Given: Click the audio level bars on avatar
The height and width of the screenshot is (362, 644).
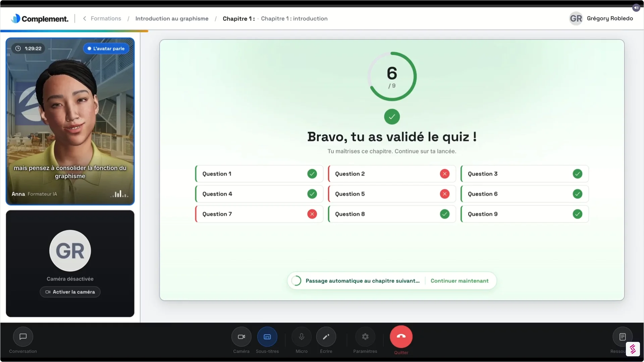Looking at the screenshot, I should coord(119,194).
